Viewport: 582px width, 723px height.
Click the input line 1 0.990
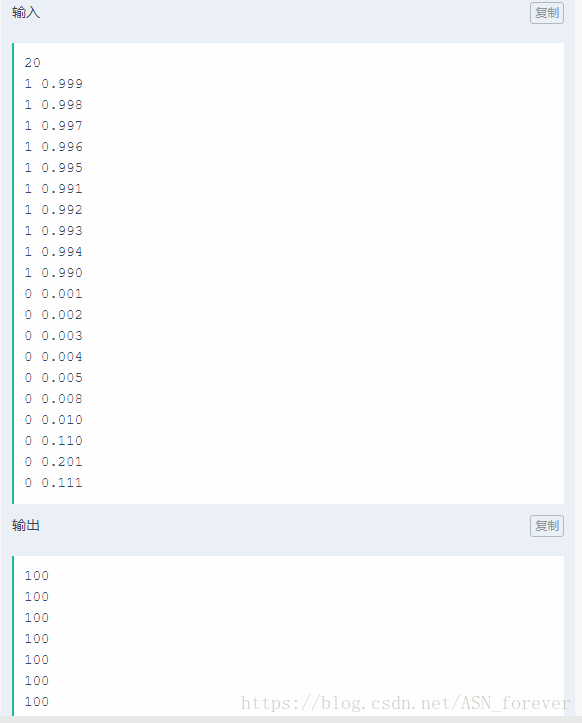tap(53, 273)
